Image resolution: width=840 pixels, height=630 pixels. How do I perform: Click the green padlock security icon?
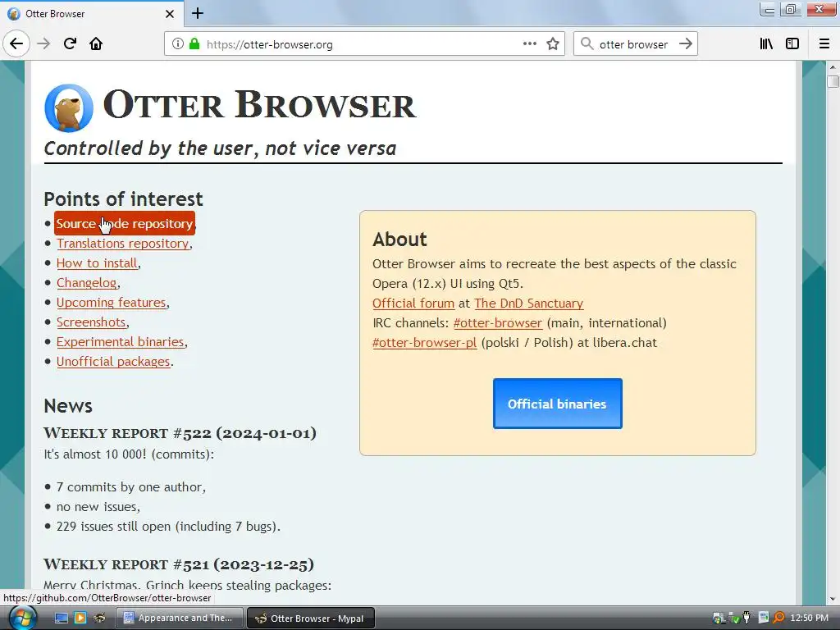pyautogui.click(x=194, y=43)
